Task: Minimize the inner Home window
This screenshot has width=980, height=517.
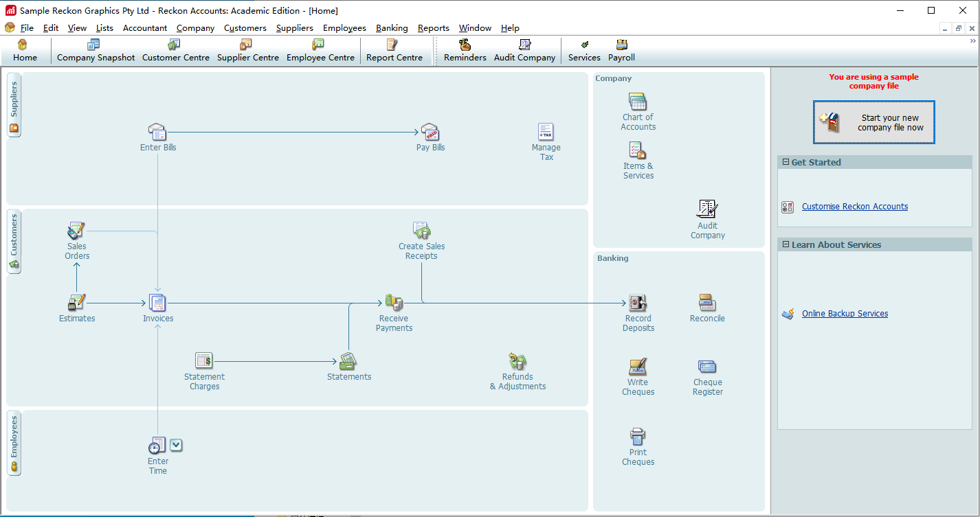Action: pyautogui.click(x=946, y=28)
